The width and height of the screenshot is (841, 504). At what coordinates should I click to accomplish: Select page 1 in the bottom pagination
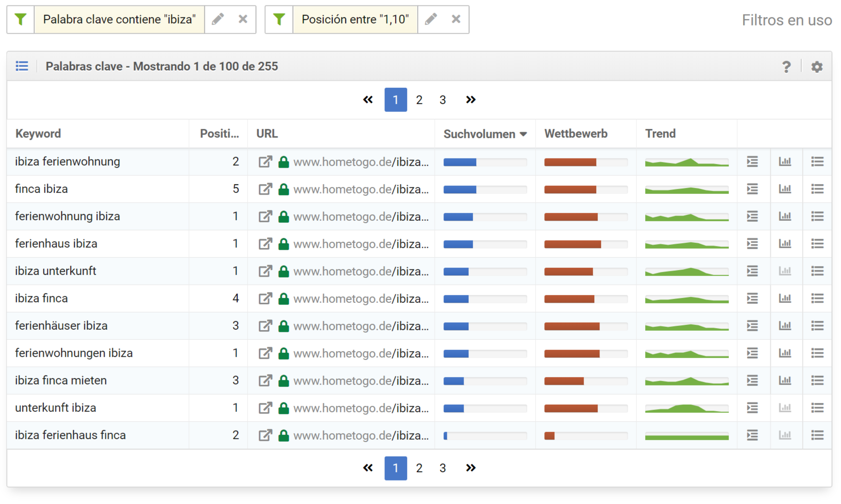pyautogui.click(x=396, y=468)
